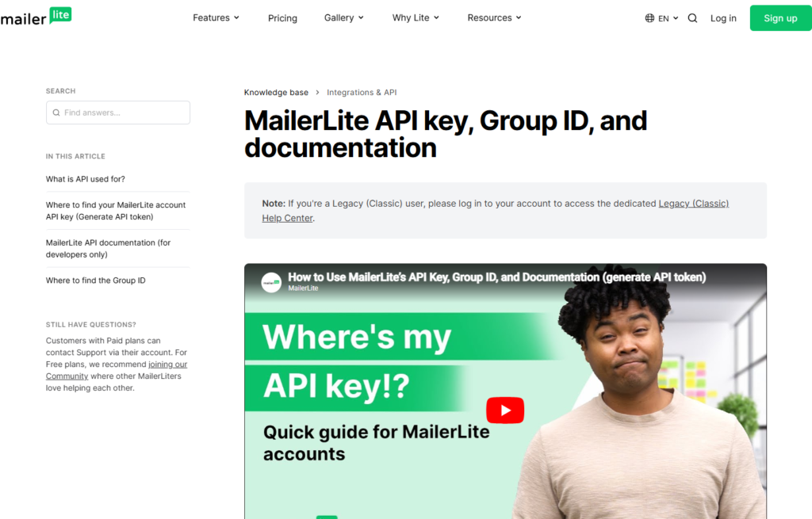The height and width of the screenshot is (519, 812).
Task: Click the video thumbnail 'Where's my' text
Action: [x=357, y=337]
